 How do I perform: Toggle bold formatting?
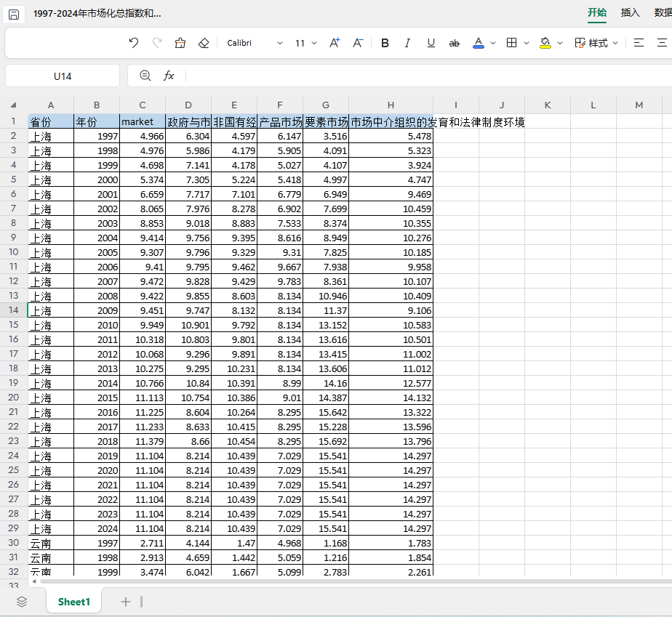pyautogui.click(x=385, y=43)
